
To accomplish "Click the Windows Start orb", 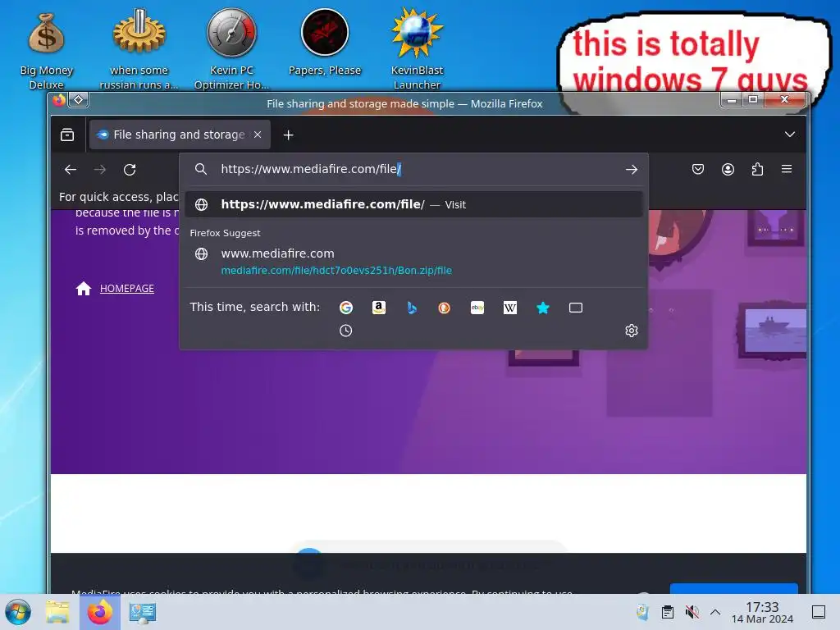I will (18, 612).
